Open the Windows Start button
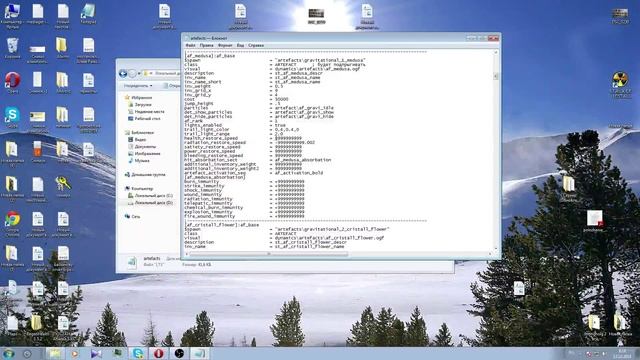This screenshot has width=640, height=360. (8, 353)
